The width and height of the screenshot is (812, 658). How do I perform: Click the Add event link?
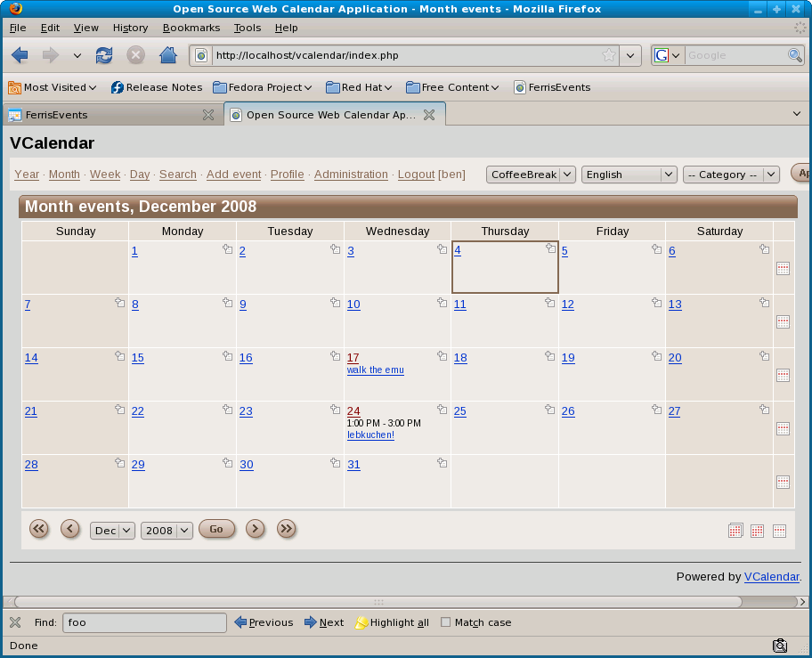click(x=233, y=175)
